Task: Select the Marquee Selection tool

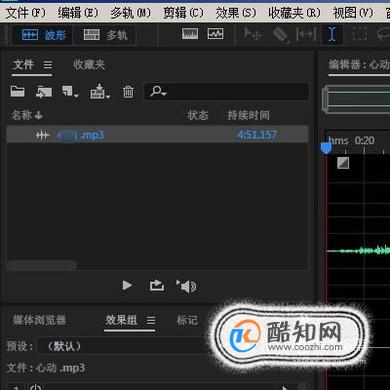Action: [x=359, y=34]
